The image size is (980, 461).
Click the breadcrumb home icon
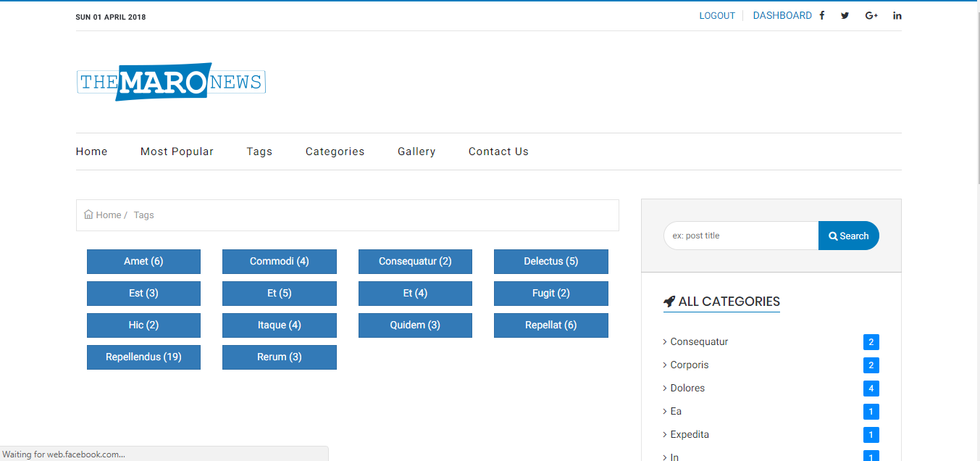click(88, 215)
